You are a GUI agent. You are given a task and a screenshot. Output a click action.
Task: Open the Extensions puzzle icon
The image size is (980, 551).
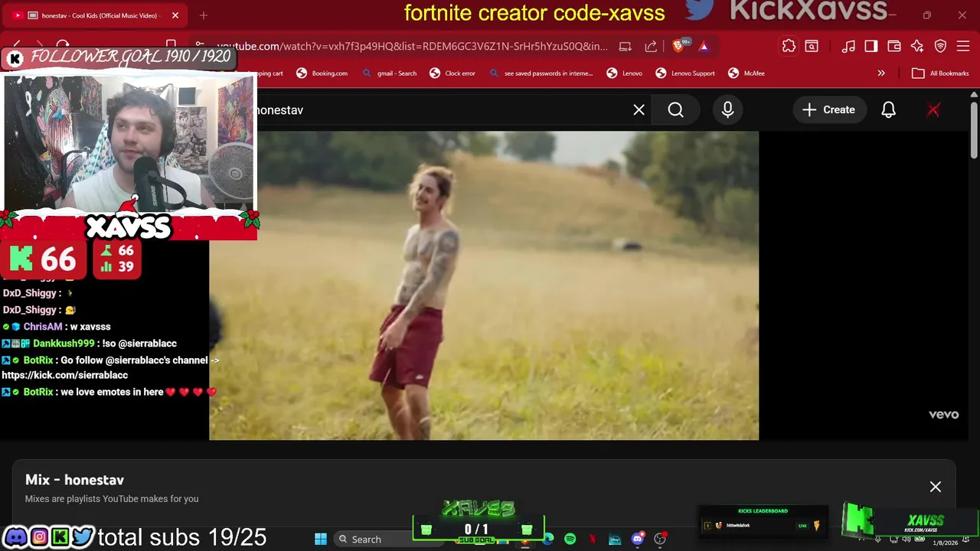click(x=789, y=46)
